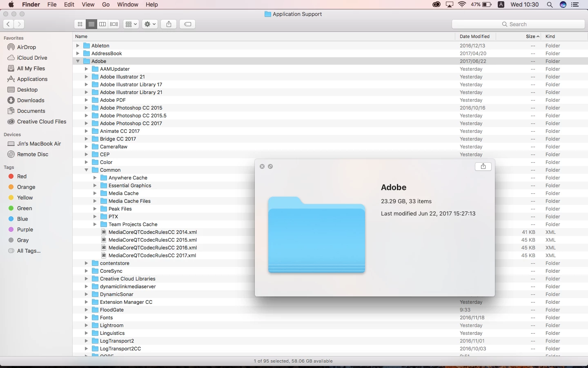The height and width of the screenshot is (368, 588).
Task: Open the Arrange items dropdown
Action: [131, 24]
